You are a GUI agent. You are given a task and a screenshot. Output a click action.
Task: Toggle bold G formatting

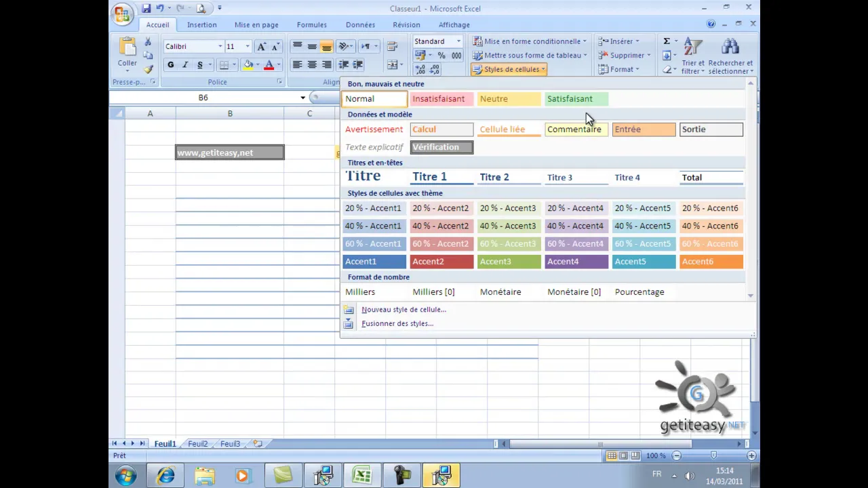(x=170, y=64)
